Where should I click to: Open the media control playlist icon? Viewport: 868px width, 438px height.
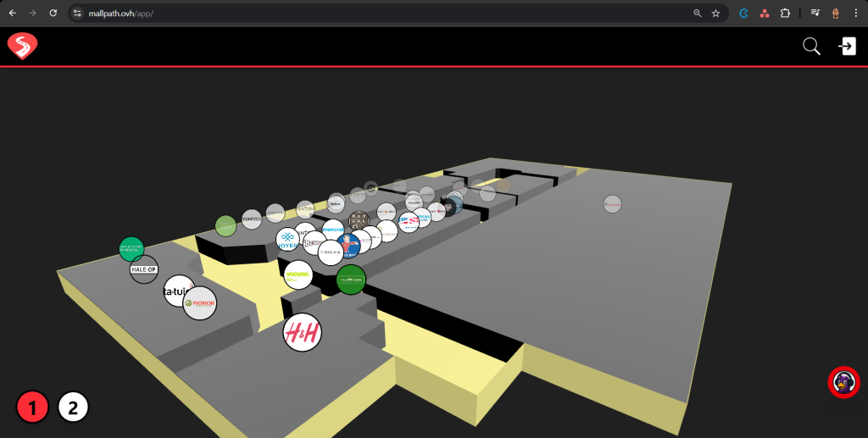pos(815,14)
